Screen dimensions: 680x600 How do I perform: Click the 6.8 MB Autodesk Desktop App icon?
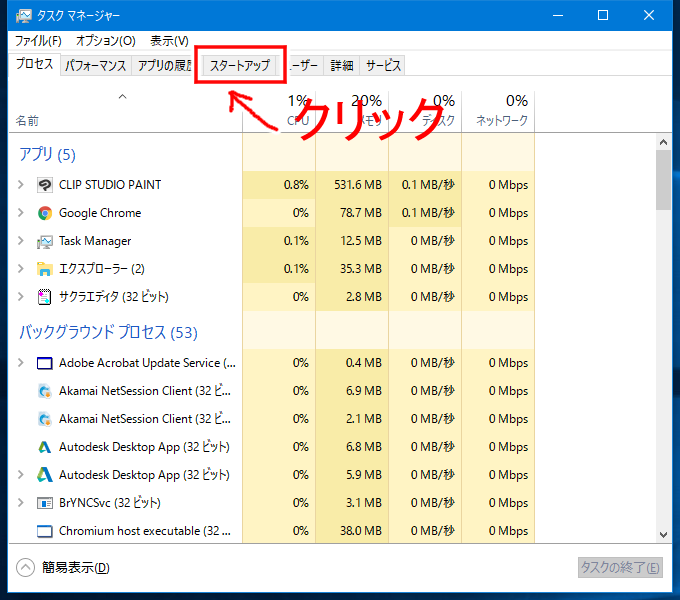[44, 447]
